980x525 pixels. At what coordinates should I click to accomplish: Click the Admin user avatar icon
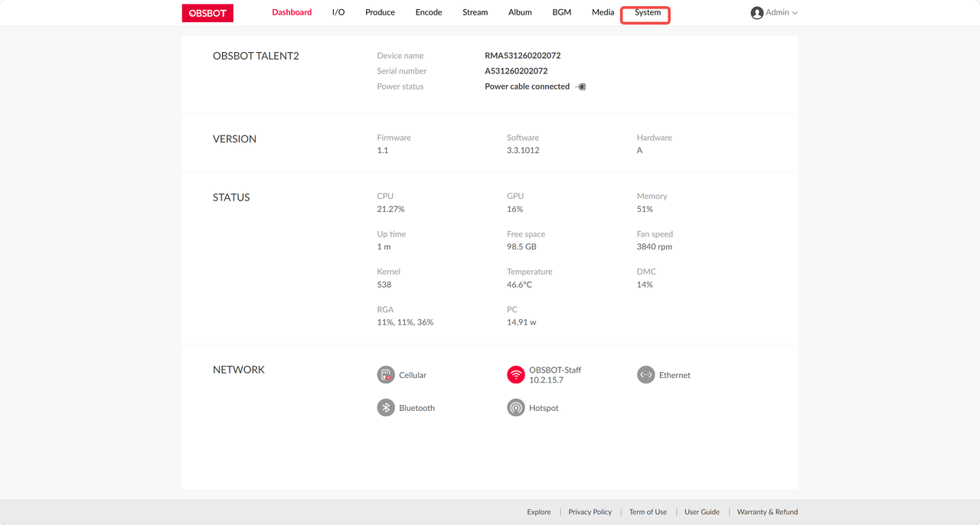pyautogui.click(x=757, y=13)
